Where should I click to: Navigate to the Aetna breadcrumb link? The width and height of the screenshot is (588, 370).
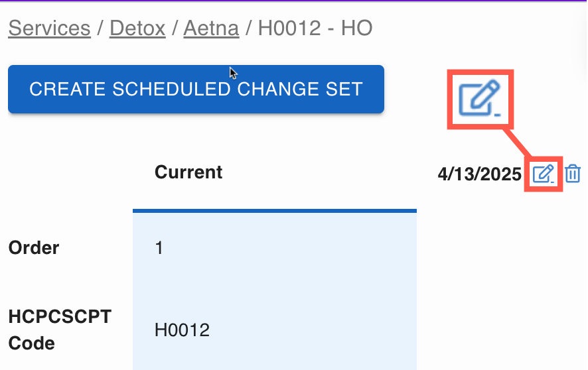pyautogui.click(x=211, y=29)
